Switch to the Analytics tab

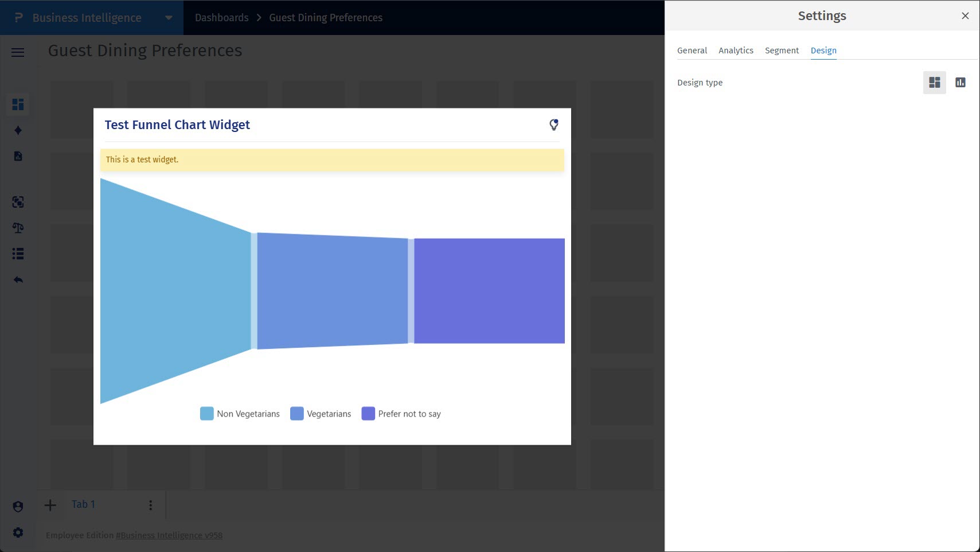(x=736, y=50)
